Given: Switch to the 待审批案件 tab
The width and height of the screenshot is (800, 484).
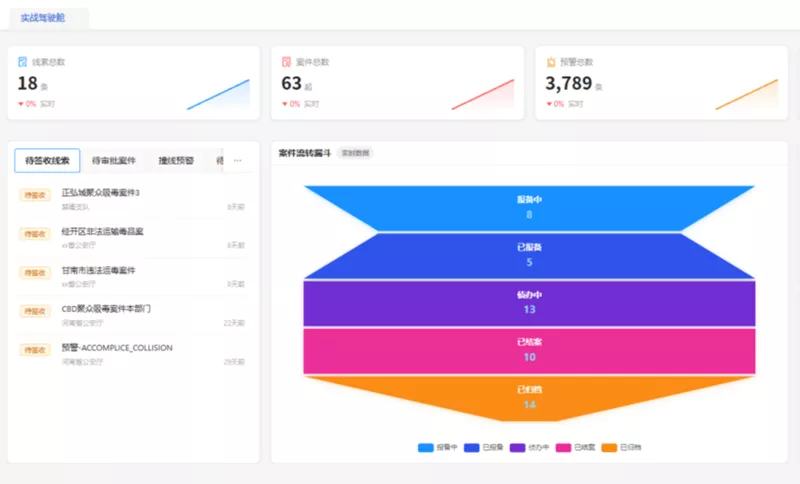Looking at the screenshot, I should 114,161.
